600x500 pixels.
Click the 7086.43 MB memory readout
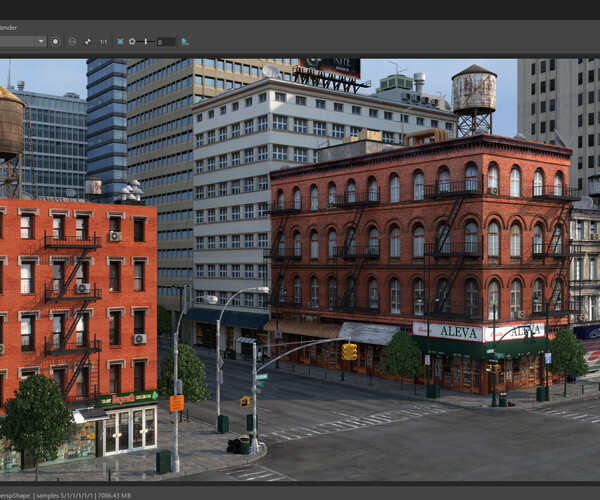(x=114, y=495)
